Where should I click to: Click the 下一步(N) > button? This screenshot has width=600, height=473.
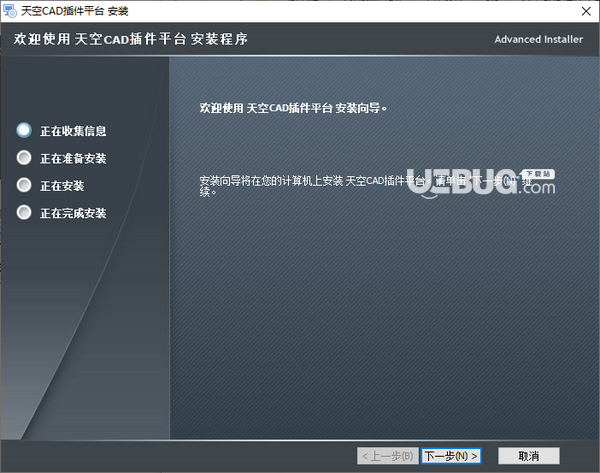[x=451, y=456]
